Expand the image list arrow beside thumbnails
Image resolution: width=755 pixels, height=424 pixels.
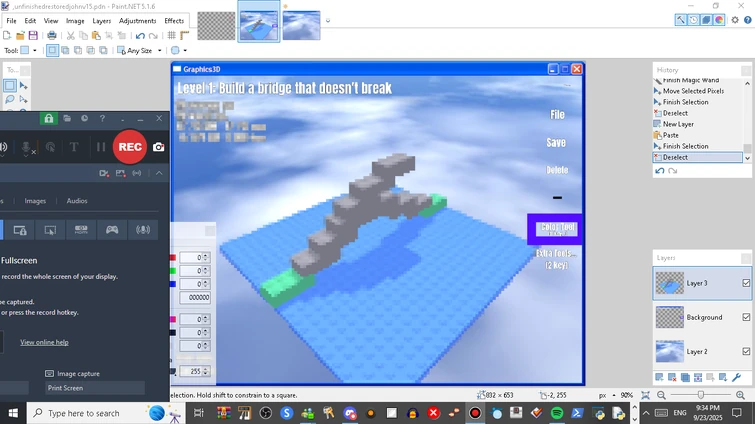[328, 21]
